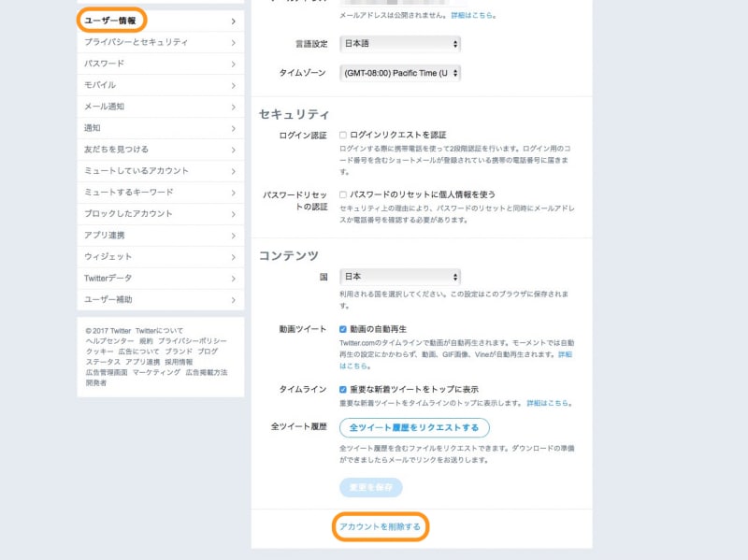The width and height of the screenshot is (748, 560).
Task: Open the パスワード settings section
Action: [x=103, y=63]
